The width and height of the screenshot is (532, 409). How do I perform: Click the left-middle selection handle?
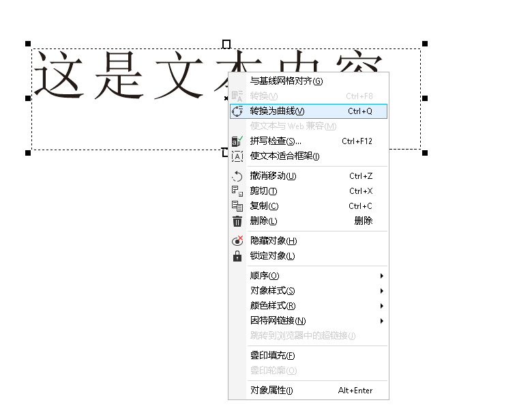coord(28,98)
